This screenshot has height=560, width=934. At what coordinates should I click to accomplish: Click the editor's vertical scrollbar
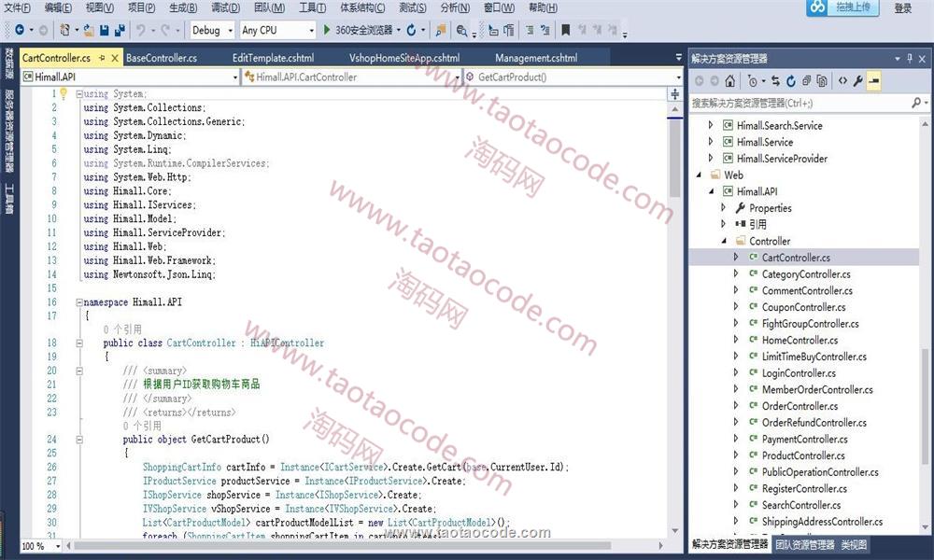(674, 280)
